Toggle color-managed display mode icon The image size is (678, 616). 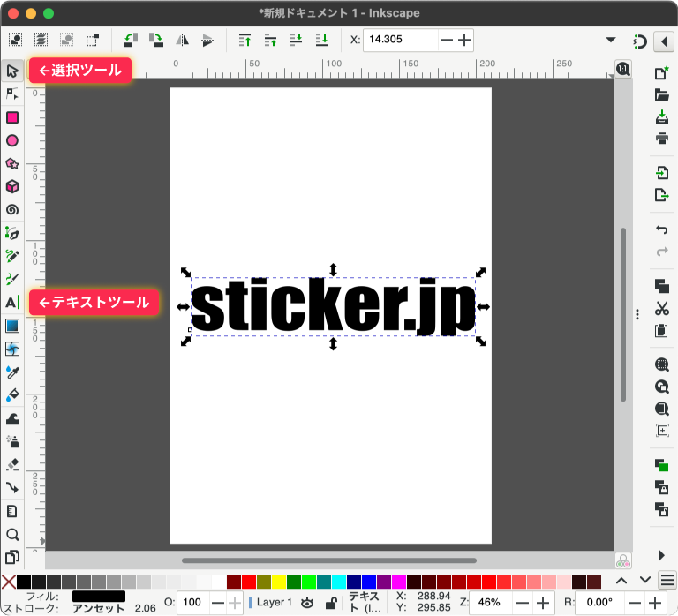click(623, 561)
